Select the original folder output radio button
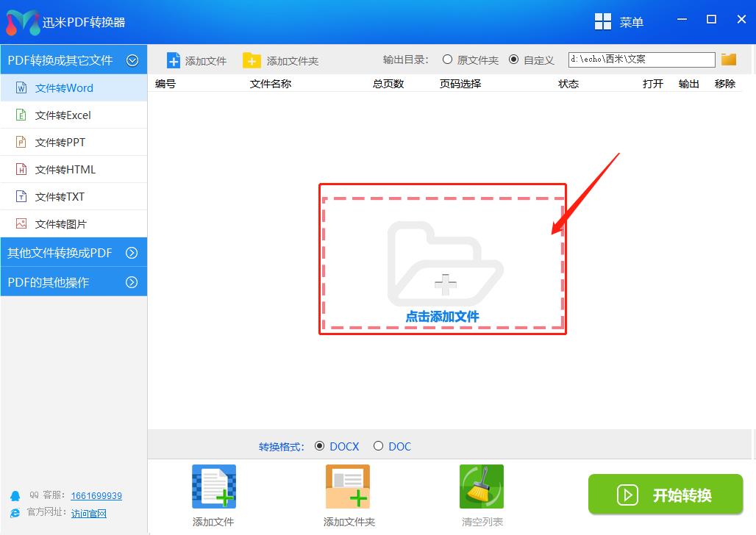Image resolution: width=756 pixels, height=535 pixels. click(447, 60)
